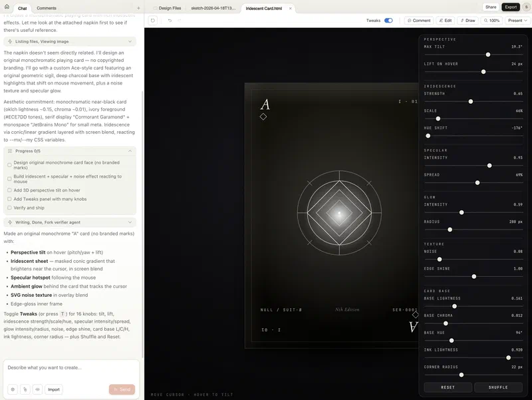Viewport: 532px width, 400px height.
Task: Go to the home screen icon
Action: tap(7, 7)
